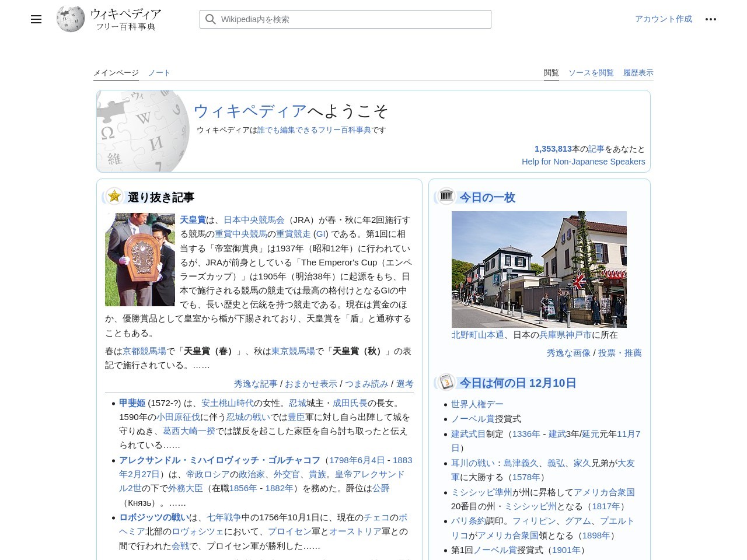Open つまみ読み link
Screen dimensions: 747x560
366,384
